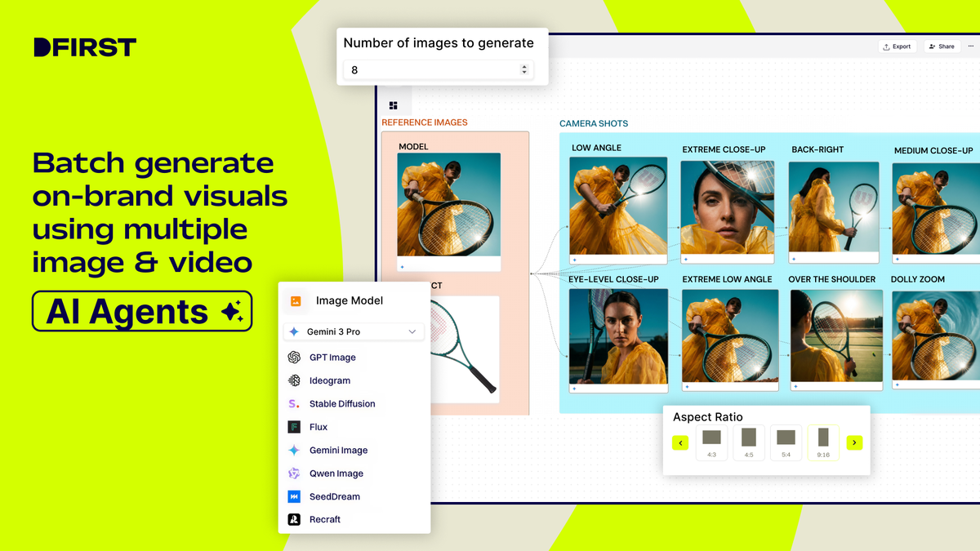Screen dimensions: 980x551
Task: Select Qwen Image from the model menu
Action: tap(293, 473)
